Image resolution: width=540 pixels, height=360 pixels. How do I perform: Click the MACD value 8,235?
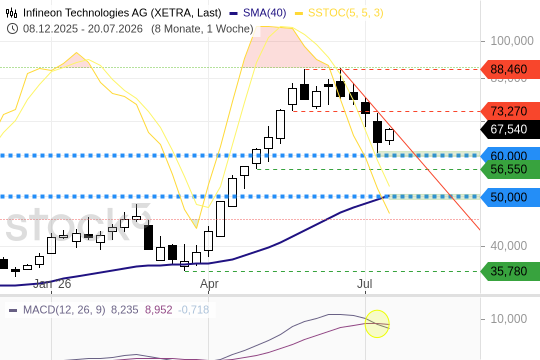point(124,310)
